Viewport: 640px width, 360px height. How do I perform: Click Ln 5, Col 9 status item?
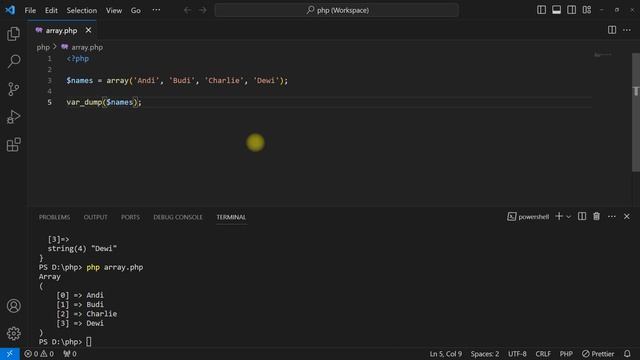(x=445, y=354)
